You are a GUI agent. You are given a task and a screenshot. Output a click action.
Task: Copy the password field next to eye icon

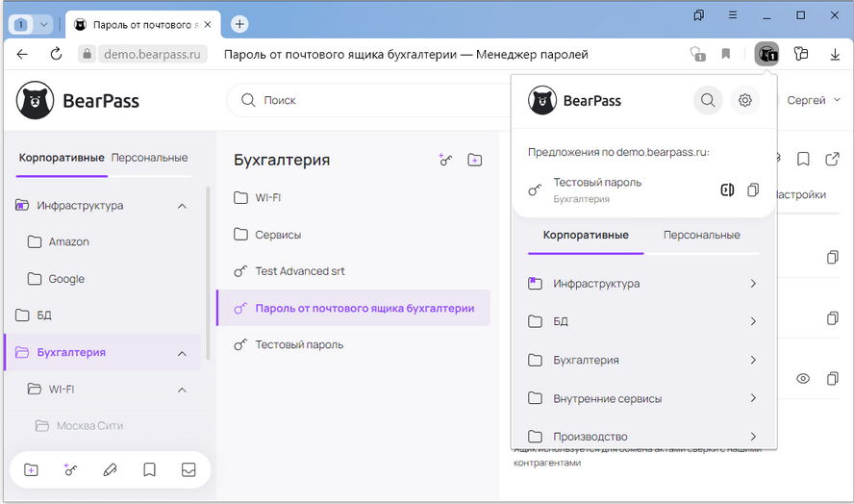coord(832,378)
